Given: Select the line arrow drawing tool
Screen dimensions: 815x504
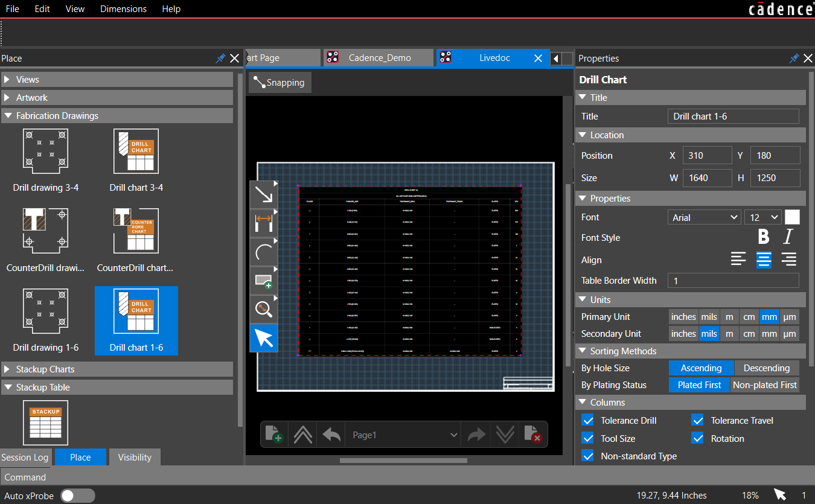Looking at the screenshot, I should click(264, 194).
